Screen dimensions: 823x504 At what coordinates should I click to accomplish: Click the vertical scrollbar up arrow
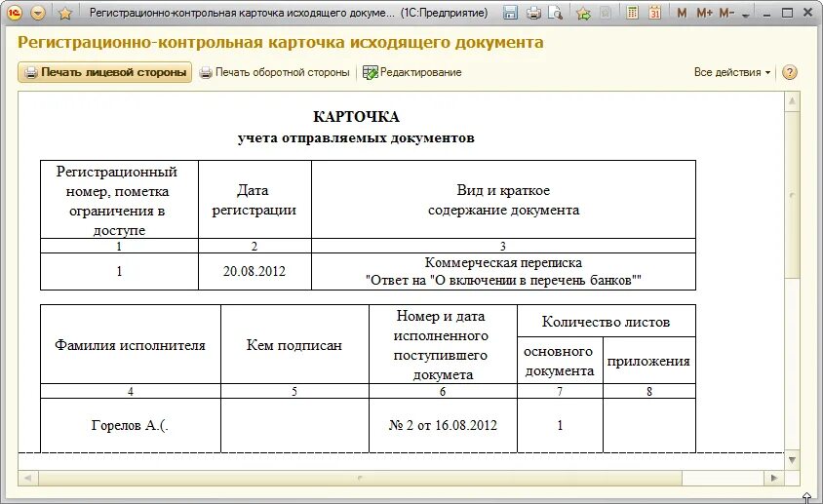tap(792, 100)
